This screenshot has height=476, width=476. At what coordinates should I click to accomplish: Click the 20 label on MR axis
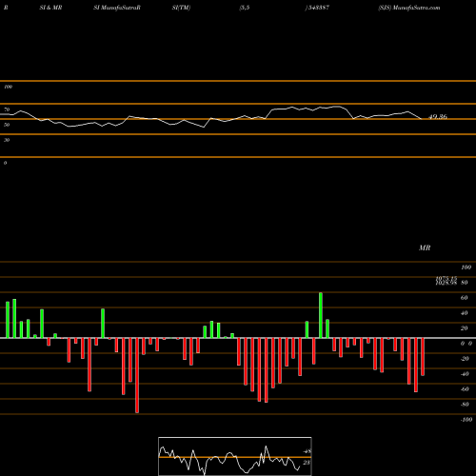[x=464, y=328]
